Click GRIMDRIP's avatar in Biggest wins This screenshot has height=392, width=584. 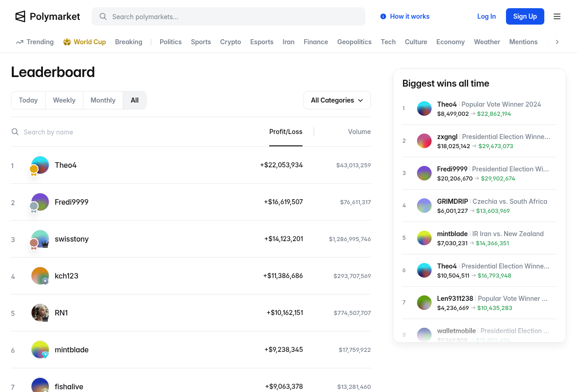point(424,206)
